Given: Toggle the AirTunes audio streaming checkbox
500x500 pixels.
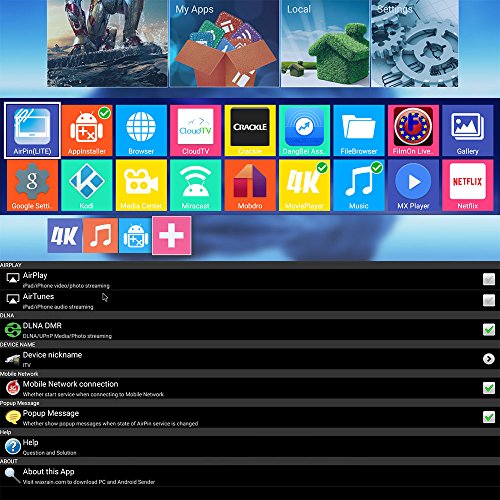Looking at the screenshot, I should (489, 300).
